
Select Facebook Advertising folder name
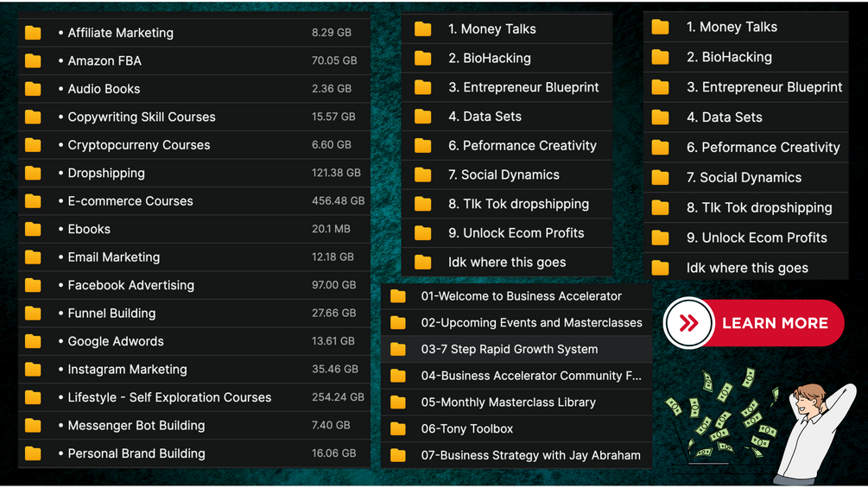click(x=130, y=285)
